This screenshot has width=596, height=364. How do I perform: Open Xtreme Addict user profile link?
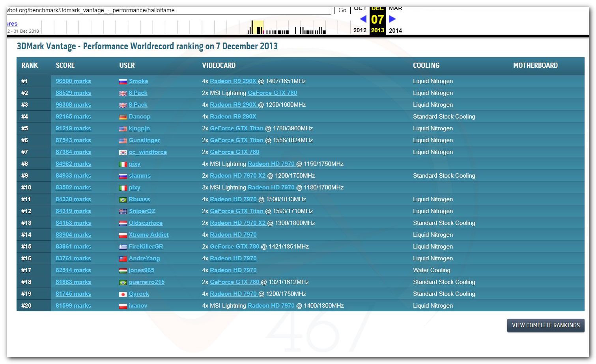tap(149, 235)
